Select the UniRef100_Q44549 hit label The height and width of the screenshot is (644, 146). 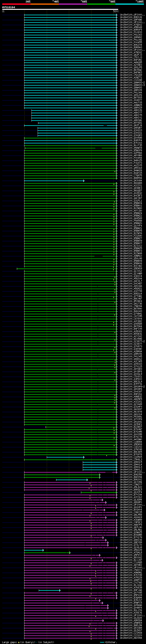coord(131,218)
